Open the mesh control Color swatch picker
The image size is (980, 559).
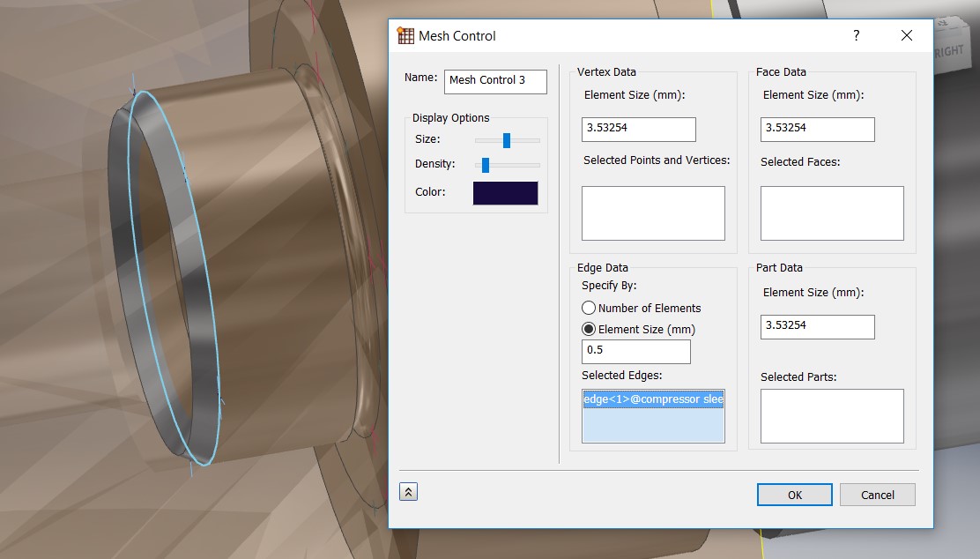click(x=505, y=192)
